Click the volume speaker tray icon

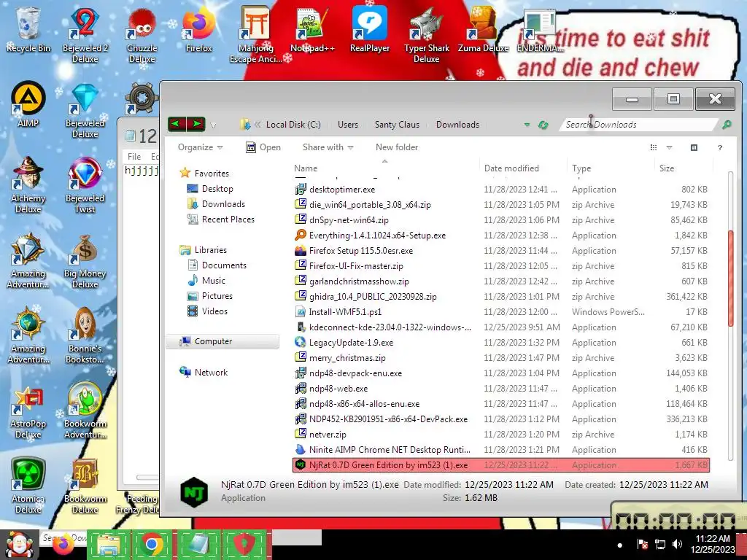(x=676, y=544)
